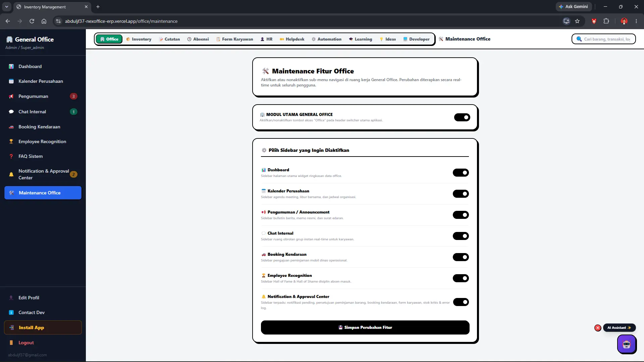Expand the tab search dropdown arrow

pyautogui.click(x=6, y=7)
